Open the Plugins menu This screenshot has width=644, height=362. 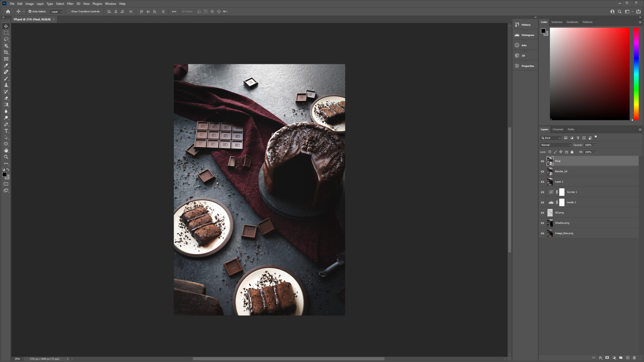[x=97, y=4]
